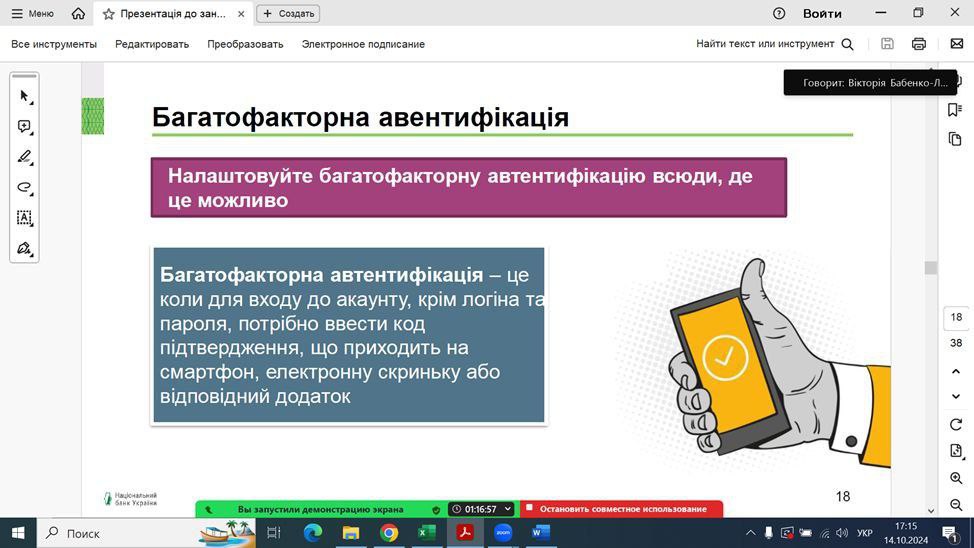Expand the Zoom timer dropdown
The image size is (974, 548).
[x=508, y=509]
